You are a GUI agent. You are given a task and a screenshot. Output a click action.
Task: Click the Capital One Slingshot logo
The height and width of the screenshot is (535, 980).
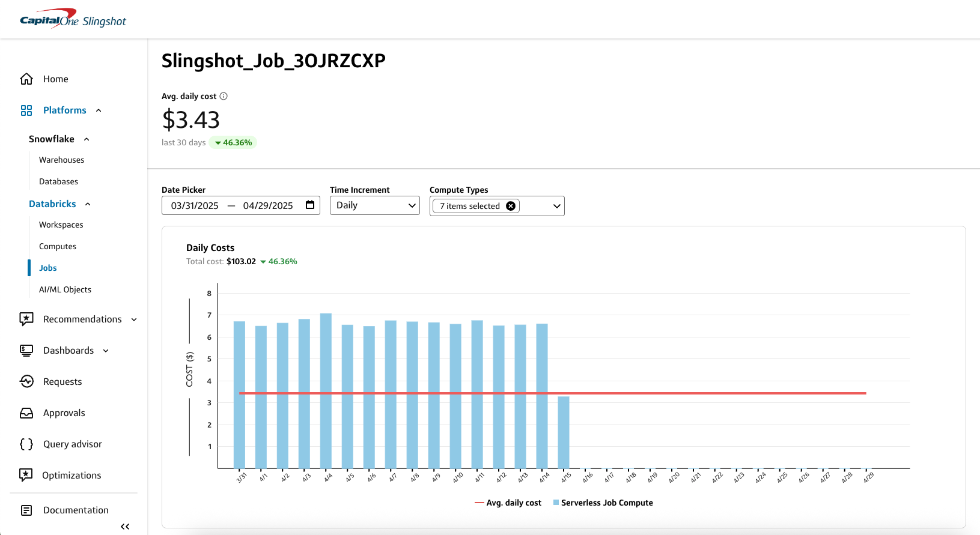(73, 19)
